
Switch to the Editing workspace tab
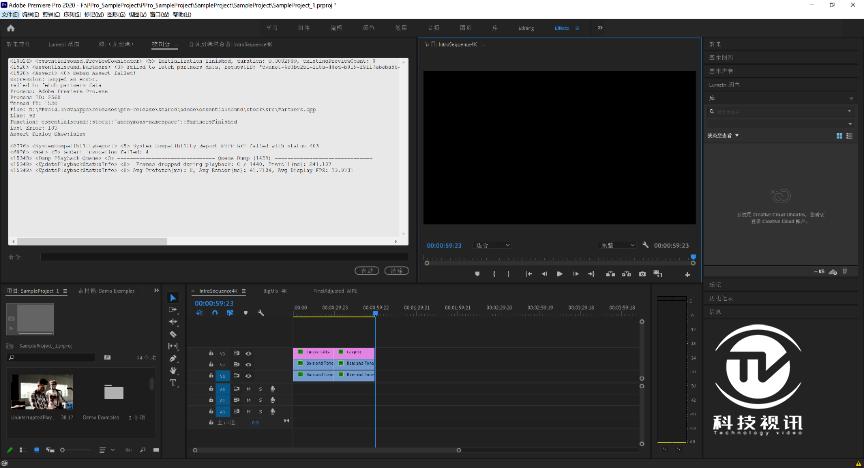(525, 28)
